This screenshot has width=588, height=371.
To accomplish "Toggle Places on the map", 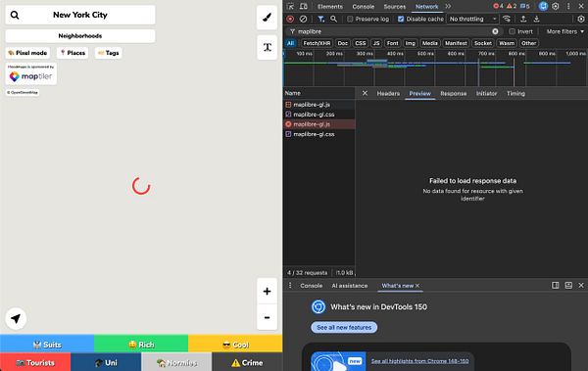I will click(73, 53).
